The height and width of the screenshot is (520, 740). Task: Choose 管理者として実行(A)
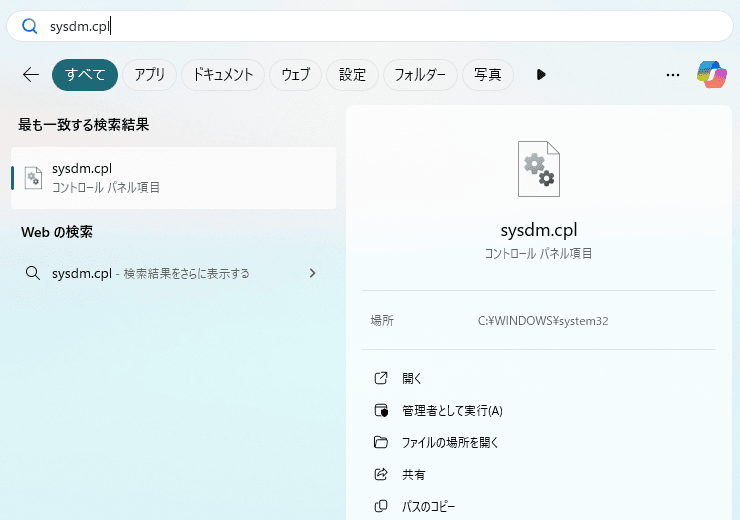pos(452,411)
